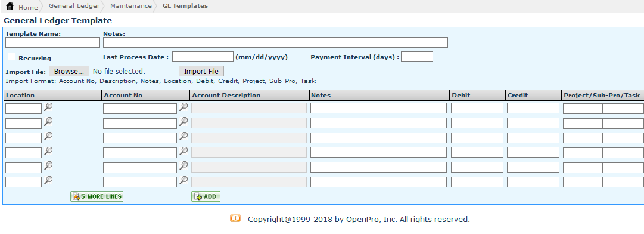Screen dimensions: 644x234
Task: Open General Ledger breadcrumb
Action: click(74, 6)
